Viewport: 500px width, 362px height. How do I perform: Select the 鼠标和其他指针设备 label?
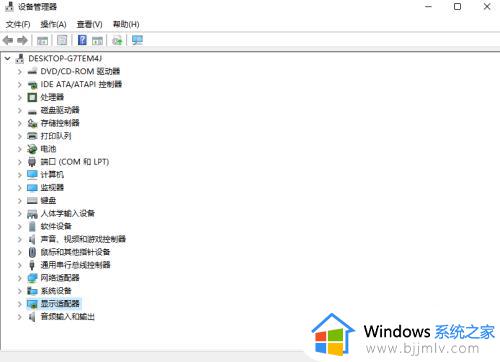[75, 252]
